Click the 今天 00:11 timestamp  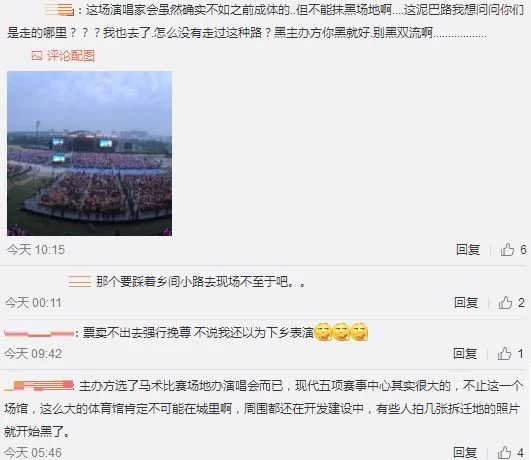(x=34, y=302)
